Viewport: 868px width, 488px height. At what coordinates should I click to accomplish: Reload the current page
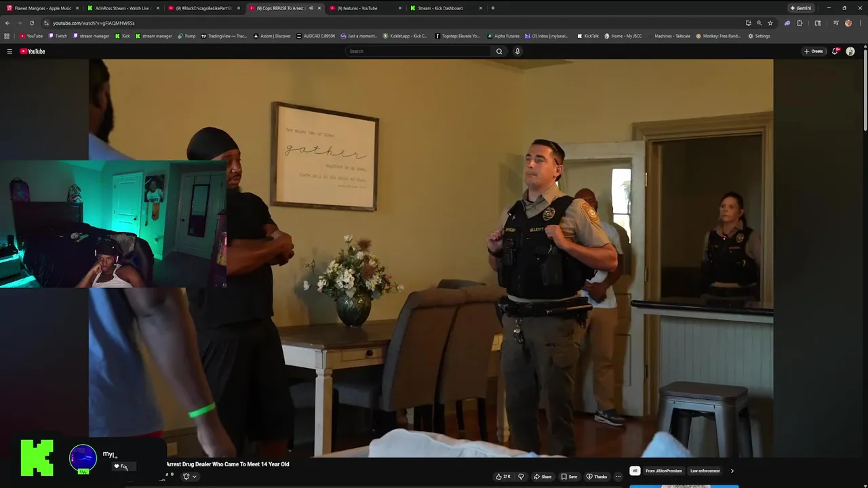[31, 23]
